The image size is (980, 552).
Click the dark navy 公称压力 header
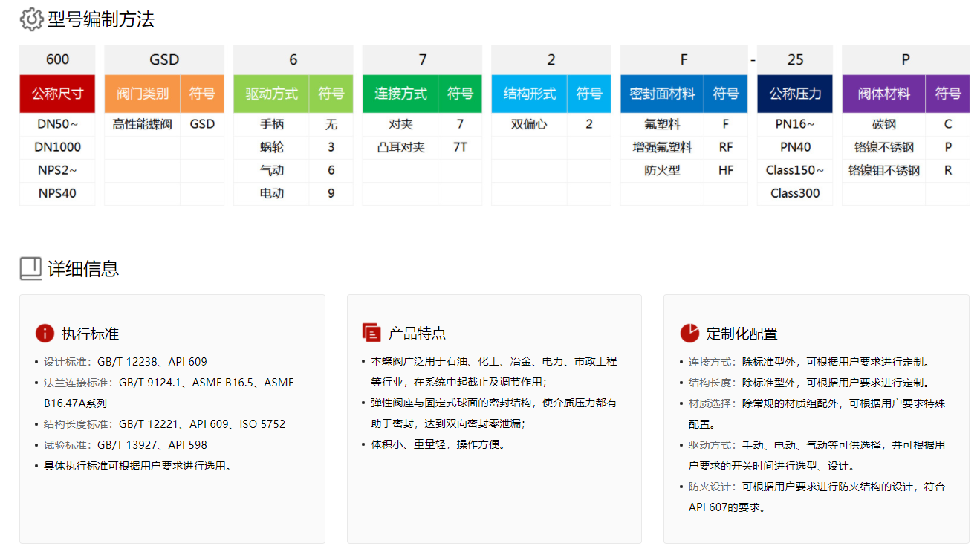[x=795, y=94]
